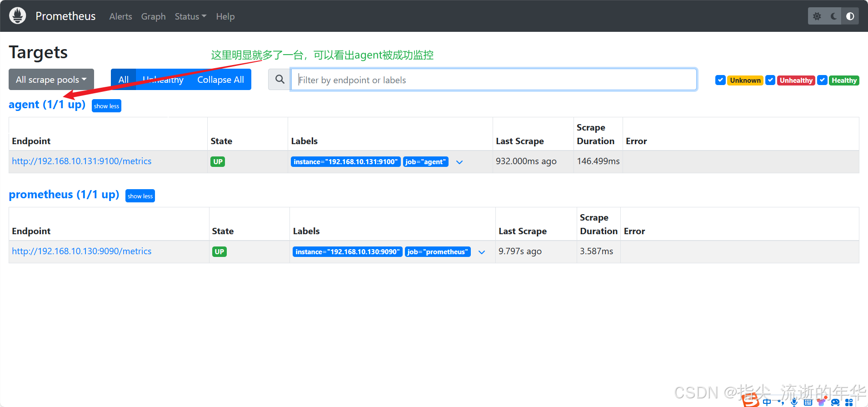Viewport: 868px width, 407px height.
Task: Click the Collapse All button
Action: (220, 80)
